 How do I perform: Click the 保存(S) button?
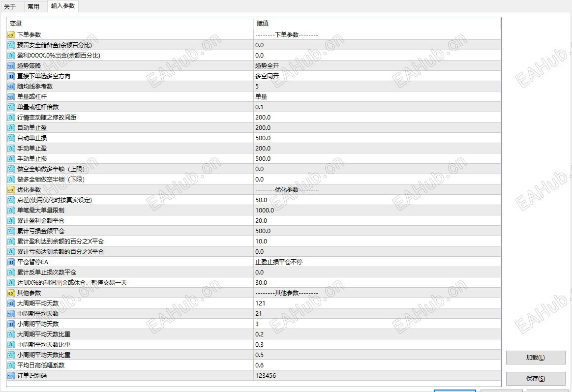click(x=536, y=379)
